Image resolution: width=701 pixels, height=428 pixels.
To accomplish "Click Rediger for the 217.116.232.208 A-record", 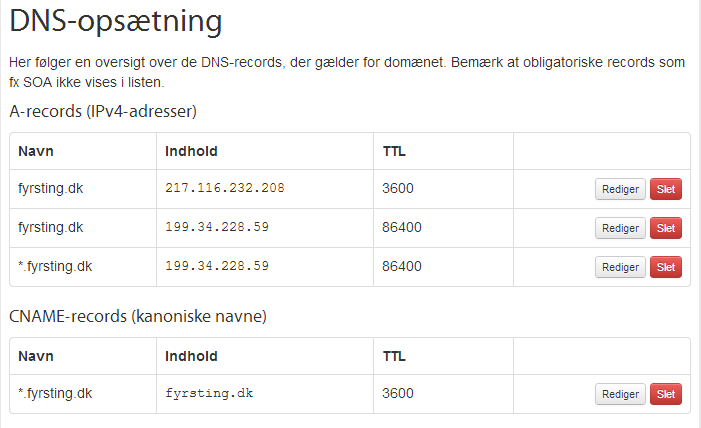I will (620, 189).
